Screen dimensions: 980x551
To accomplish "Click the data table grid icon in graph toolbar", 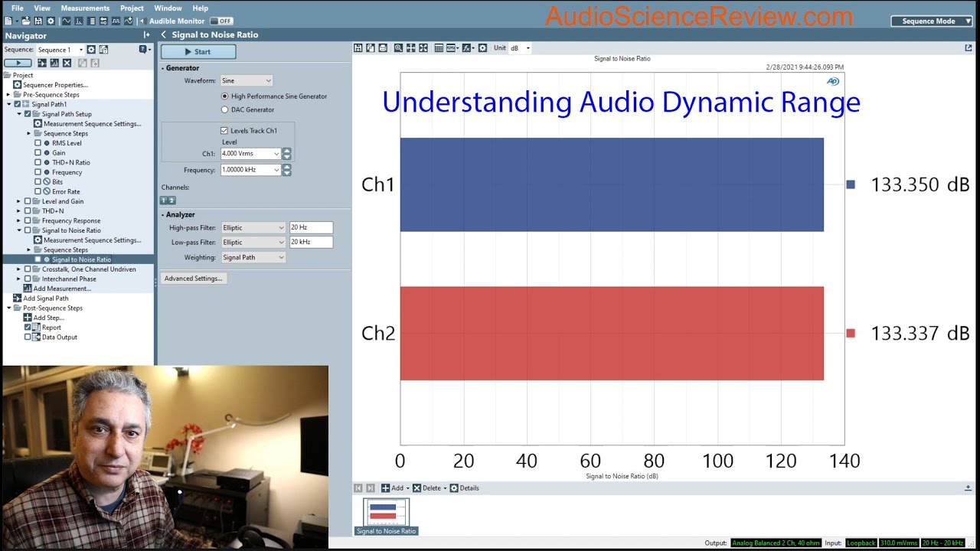I will (439, 48).
